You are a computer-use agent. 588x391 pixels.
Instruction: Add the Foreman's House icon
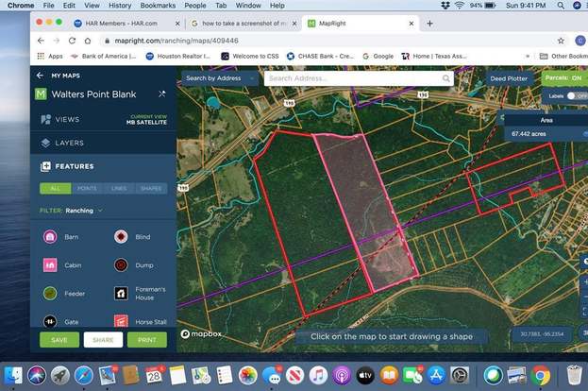click(x=121, y=294)
